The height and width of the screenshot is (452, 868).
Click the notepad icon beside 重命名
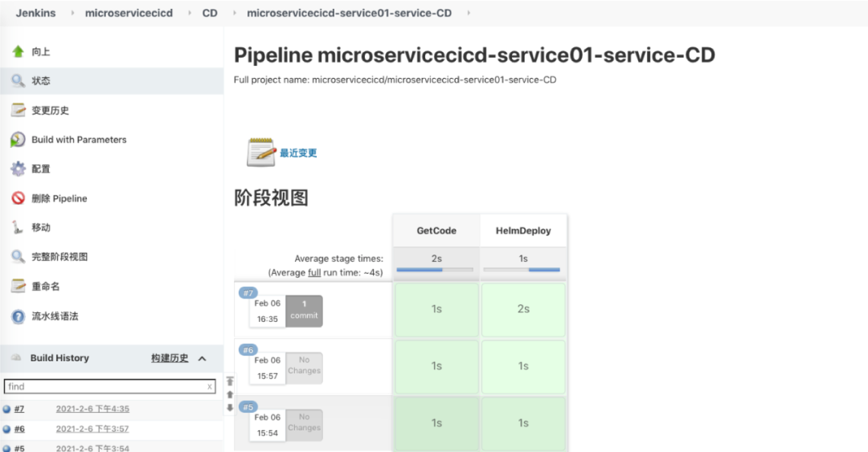[x=18, y=286]
